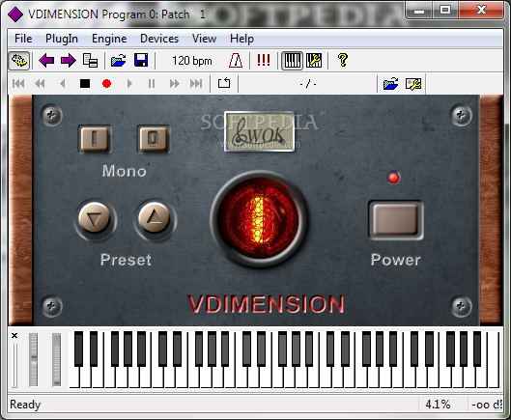Click the pitch bend wheel slider
The width and height of the screenshot is (511, 420).
[33, 360]
